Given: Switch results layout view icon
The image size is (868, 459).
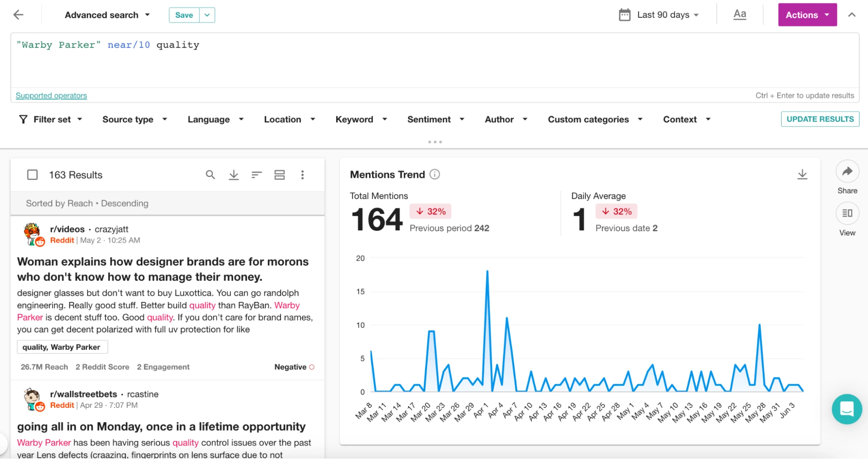Looking at the screenshot, I should (x=280, y=175).
